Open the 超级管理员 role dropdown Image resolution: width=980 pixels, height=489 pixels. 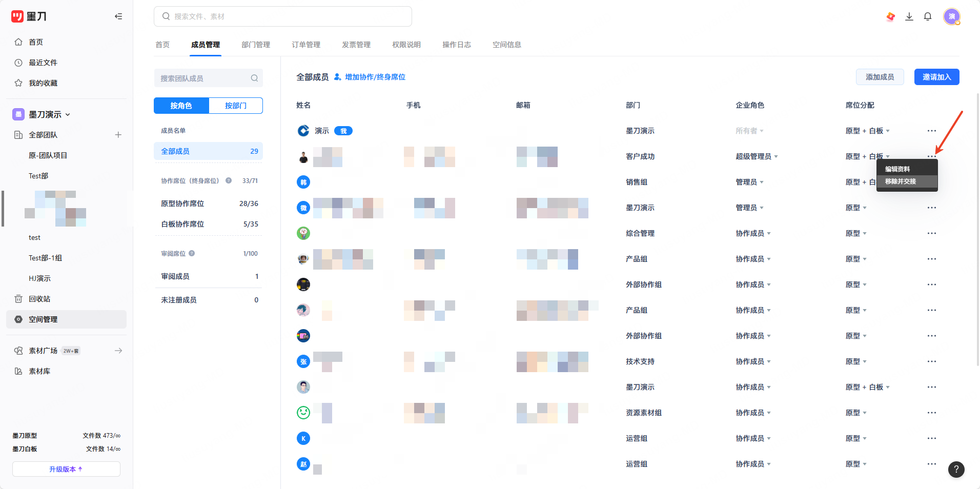[x=757, y=156]
